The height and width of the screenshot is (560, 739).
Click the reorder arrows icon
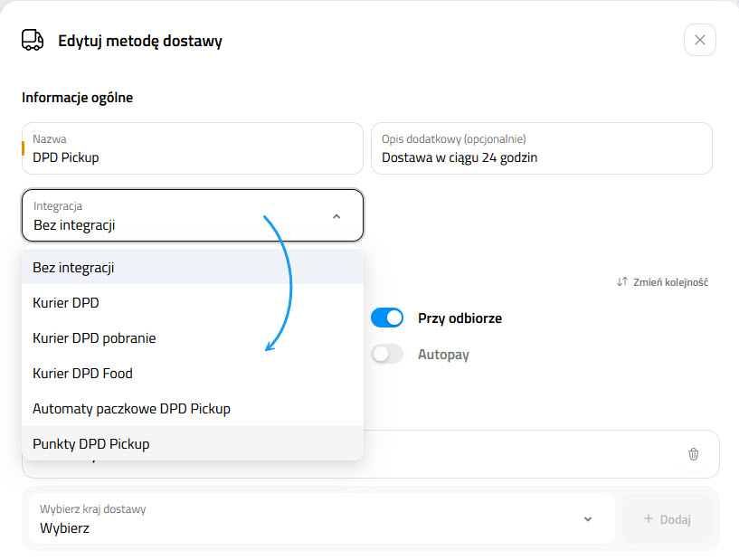click(x=621, y=282)
